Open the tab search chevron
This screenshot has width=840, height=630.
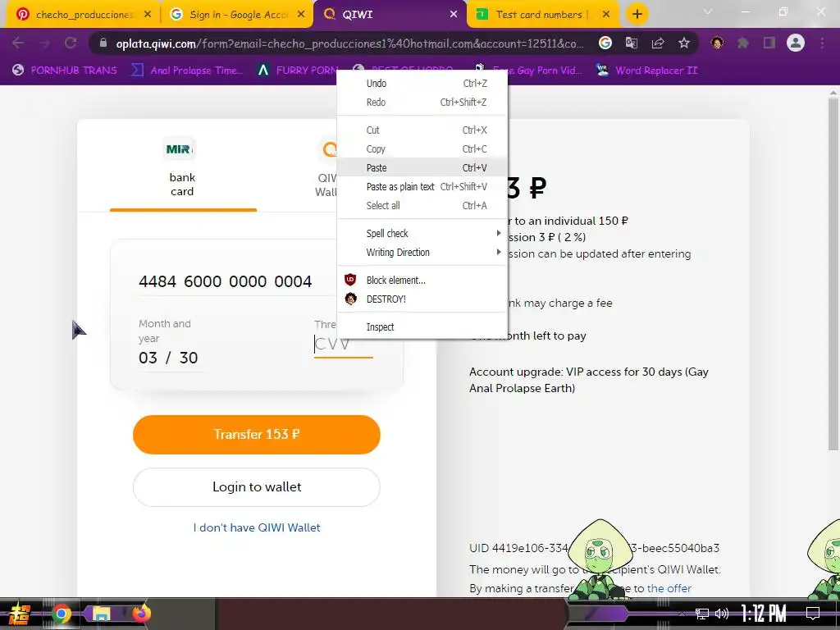[x=708, y=11]
